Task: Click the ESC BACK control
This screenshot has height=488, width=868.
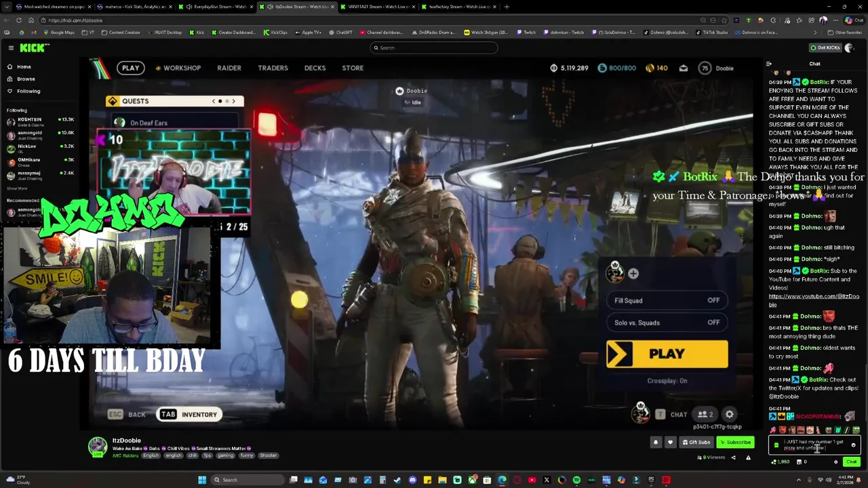Action: [x=127, y=415]
